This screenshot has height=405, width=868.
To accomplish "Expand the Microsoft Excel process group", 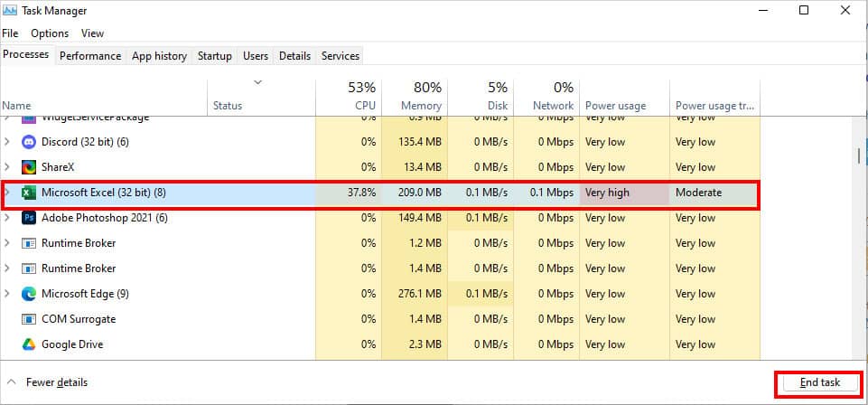I will click(6, 193).
